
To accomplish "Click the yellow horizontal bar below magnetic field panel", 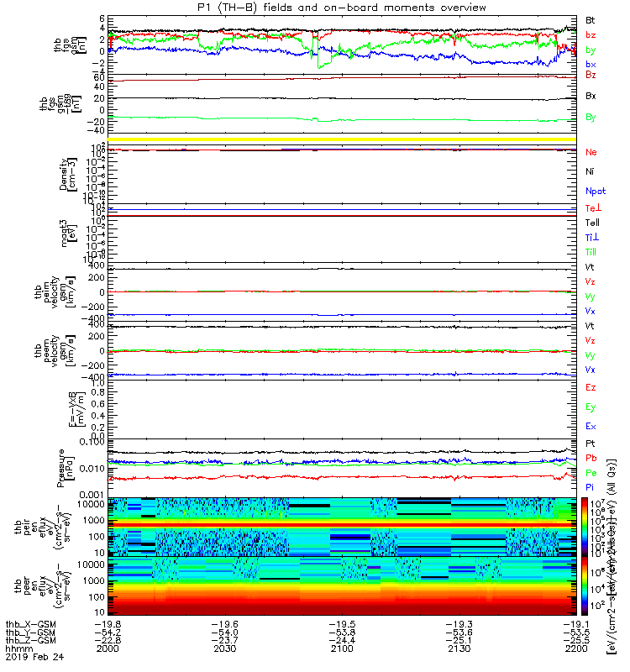I will pyautogui.click(x=342, y=139).
